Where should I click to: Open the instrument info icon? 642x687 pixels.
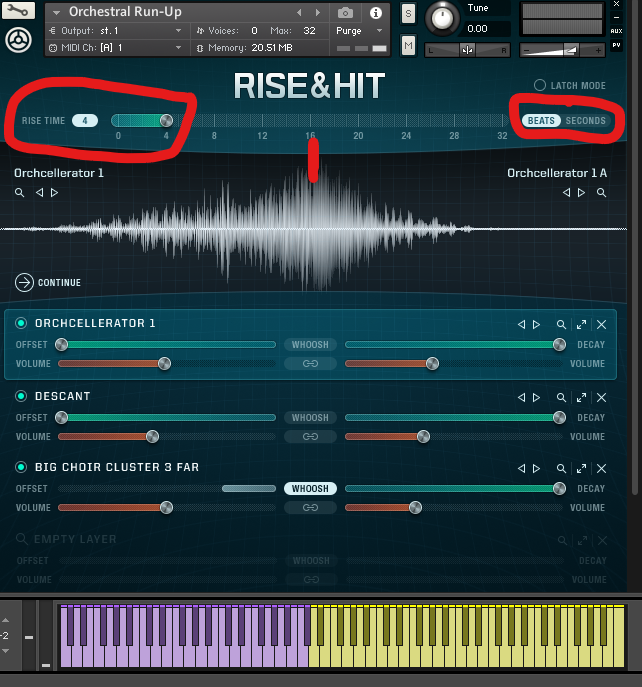(x=376, y=13)
